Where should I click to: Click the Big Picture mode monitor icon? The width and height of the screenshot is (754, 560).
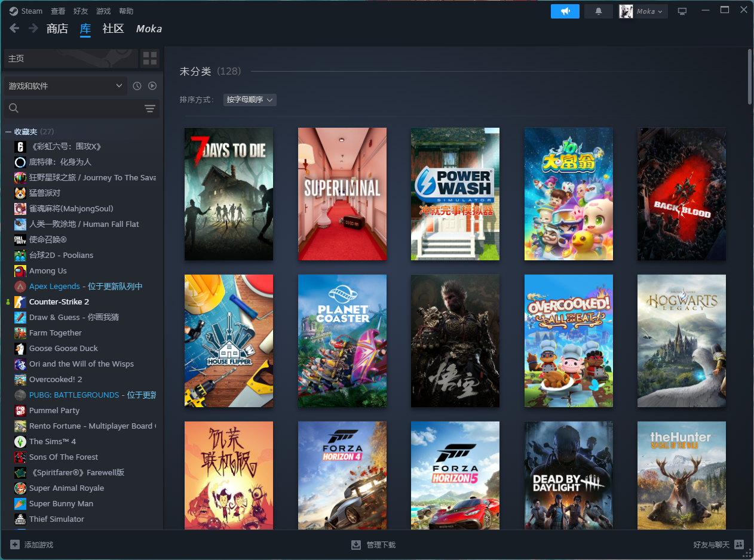(682, 11)
